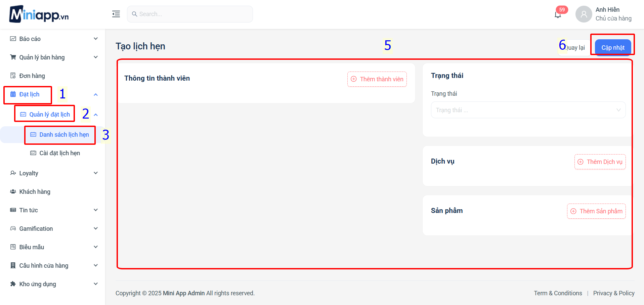Click the notification bell icon
The height and width of the screenshot is (305, 644).
[558, 15]
